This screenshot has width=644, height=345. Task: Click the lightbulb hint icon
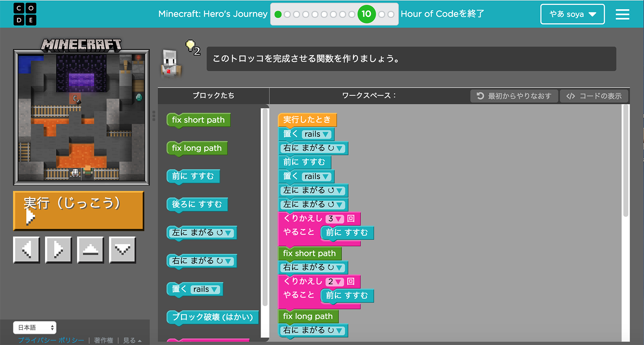click(191, 45)
